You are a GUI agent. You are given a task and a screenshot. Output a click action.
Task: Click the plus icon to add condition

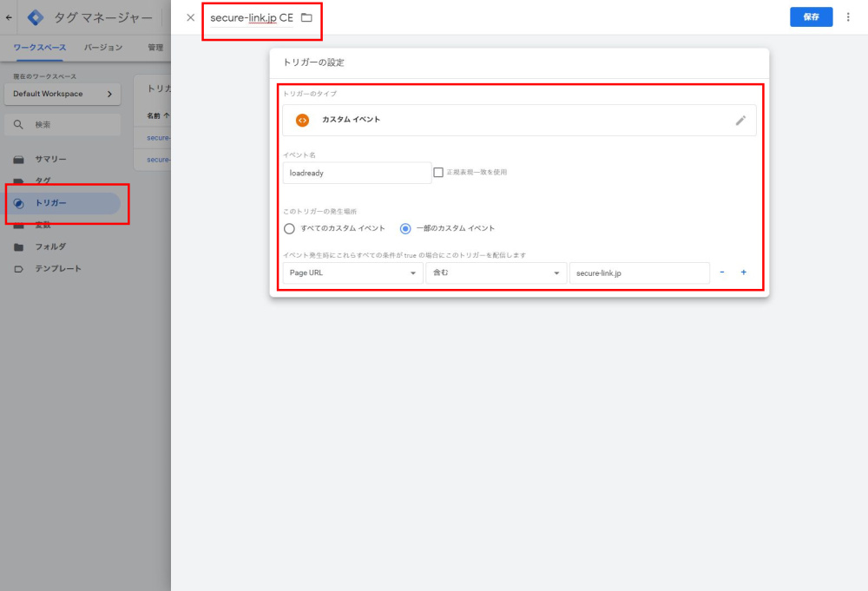pyautogui.click(x=743, y=273)
